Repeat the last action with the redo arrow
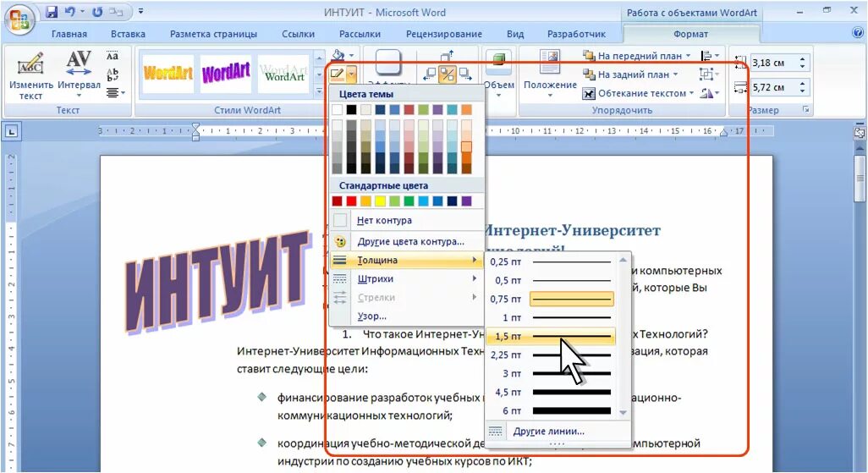This screenshot has width=868, height=473. (97, 12)
